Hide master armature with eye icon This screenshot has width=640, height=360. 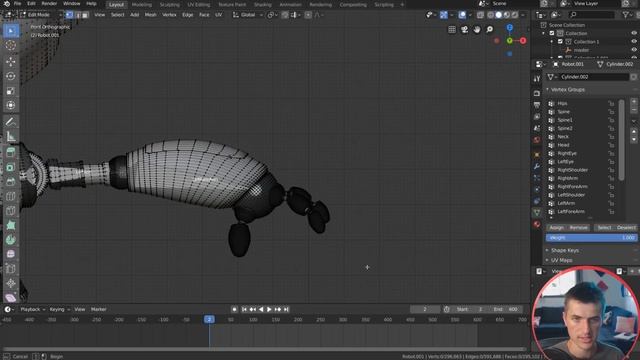point(634,50)
